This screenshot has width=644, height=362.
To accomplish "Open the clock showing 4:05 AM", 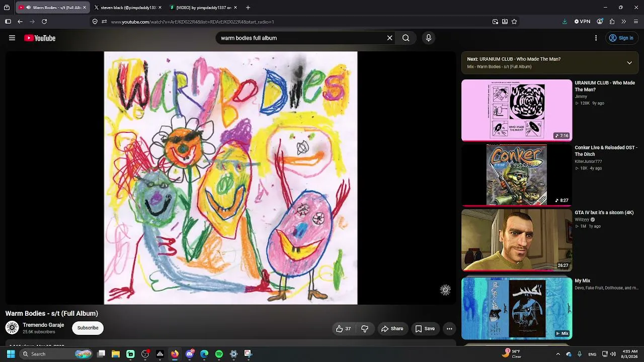I will click(629, 354).
